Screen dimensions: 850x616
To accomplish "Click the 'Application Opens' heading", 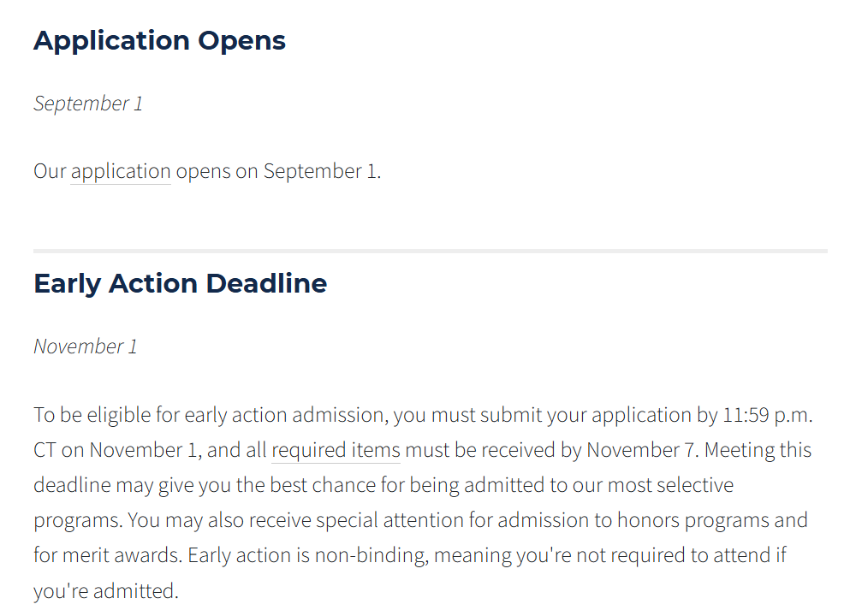I will click(159, 40).
